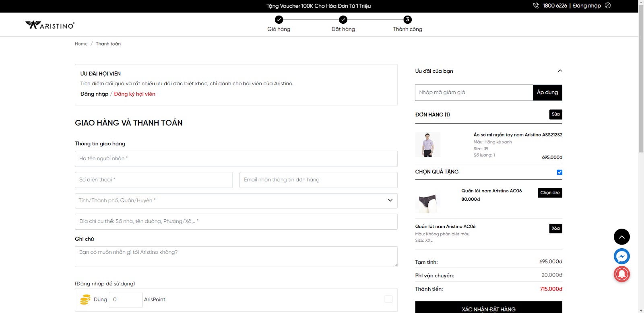Screen dimensions: 644x313
Task: Click the Ghi chú note textarea
Action: (x=236, y=257)
